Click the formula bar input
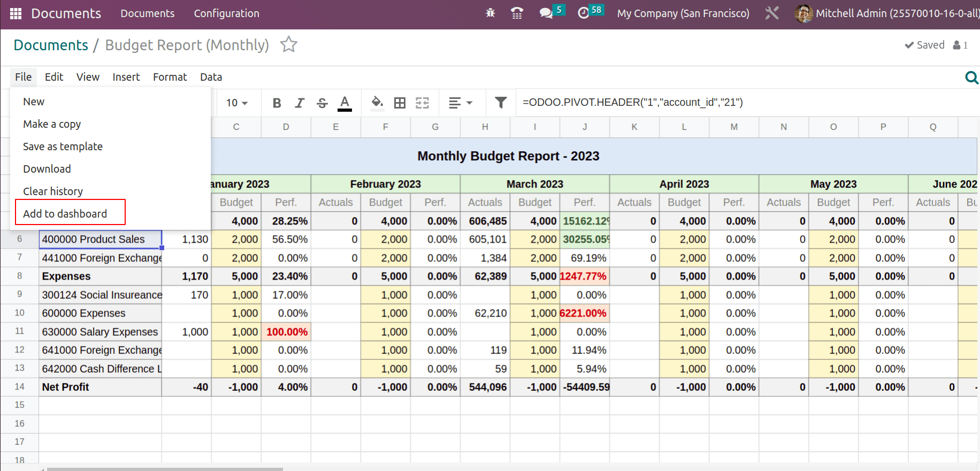 pyautogui.click(x=747, y=102)
